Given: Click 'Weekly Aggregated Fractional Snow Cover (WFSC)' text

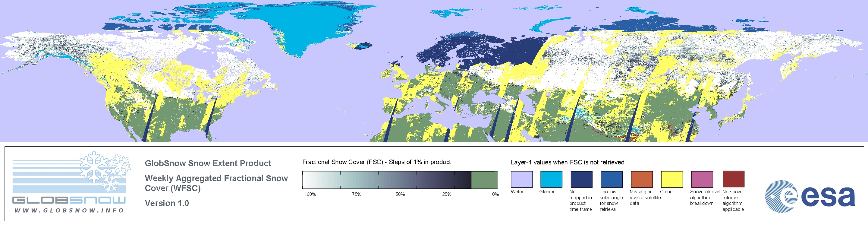Looking at the screenshot, I should pos(216,183).
